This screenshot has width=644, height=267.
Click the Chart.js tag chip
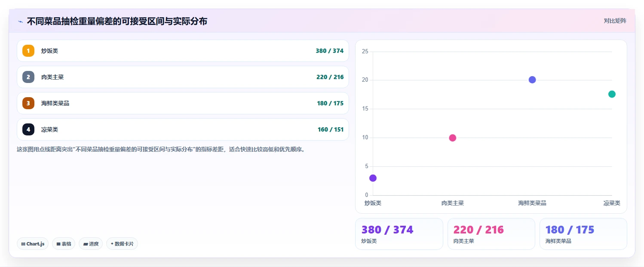33,244
